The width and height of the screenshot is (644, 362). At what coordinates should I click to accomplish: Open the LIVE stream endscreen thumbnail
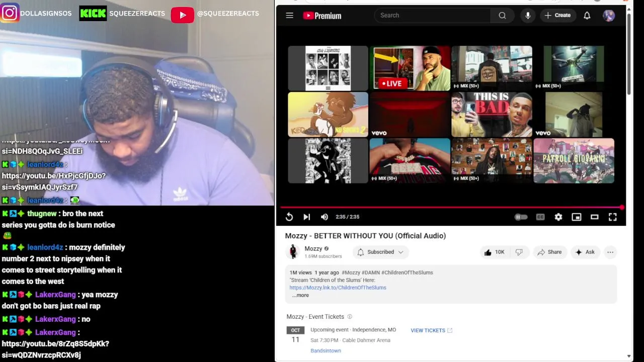point(410,68)
